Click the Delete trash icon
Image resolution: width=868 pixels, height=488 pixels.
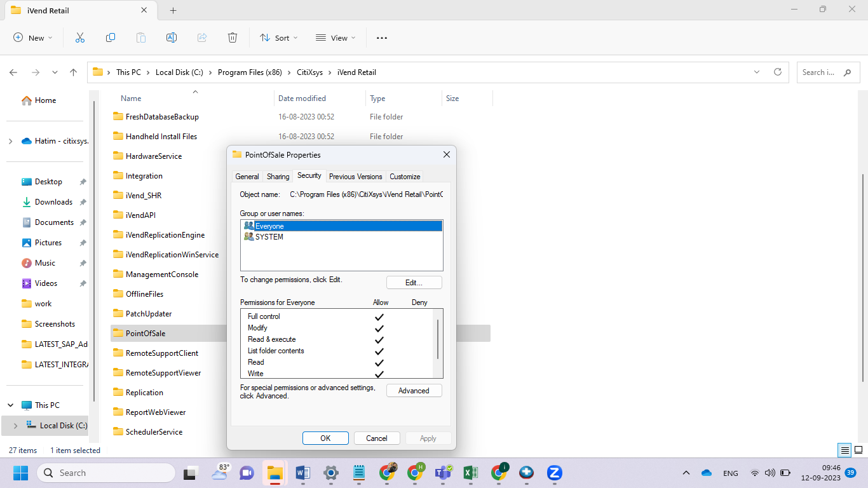[233, 38]
